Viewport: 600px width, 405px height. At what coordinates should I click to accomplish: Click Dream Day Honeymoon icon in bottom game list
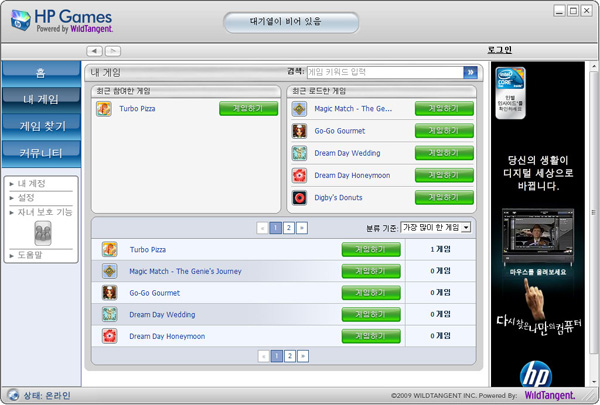[x=110, y=336]
